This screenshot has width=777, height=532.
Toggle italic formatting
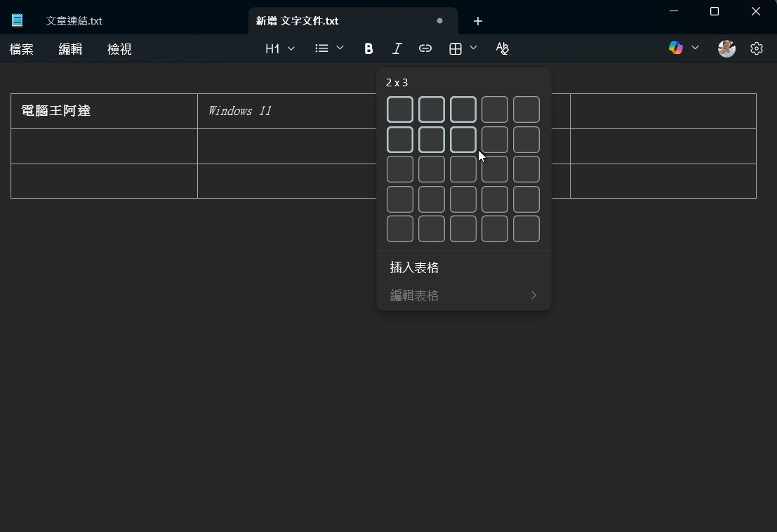[397, 48]
